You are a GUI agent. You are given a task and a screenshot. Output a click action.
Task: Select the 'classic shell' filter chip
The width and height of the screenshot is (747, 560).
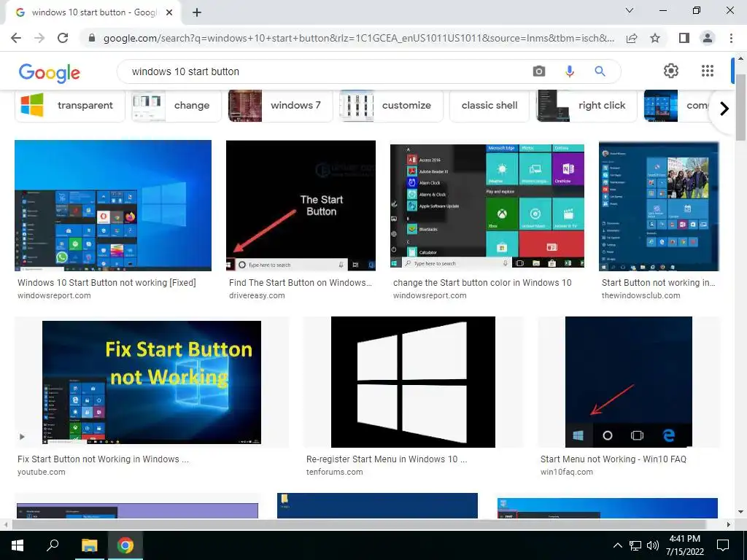[489, 105]
